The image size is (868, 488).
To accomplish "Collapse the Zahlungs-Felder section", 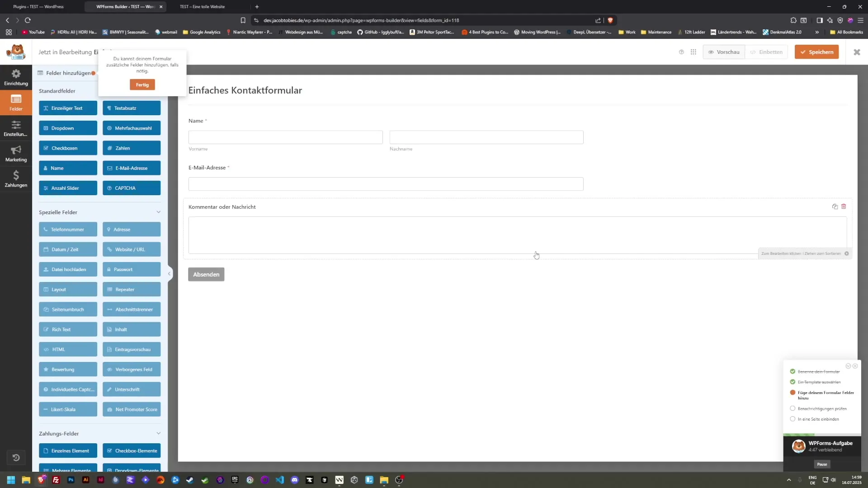I will click(159, 433).
